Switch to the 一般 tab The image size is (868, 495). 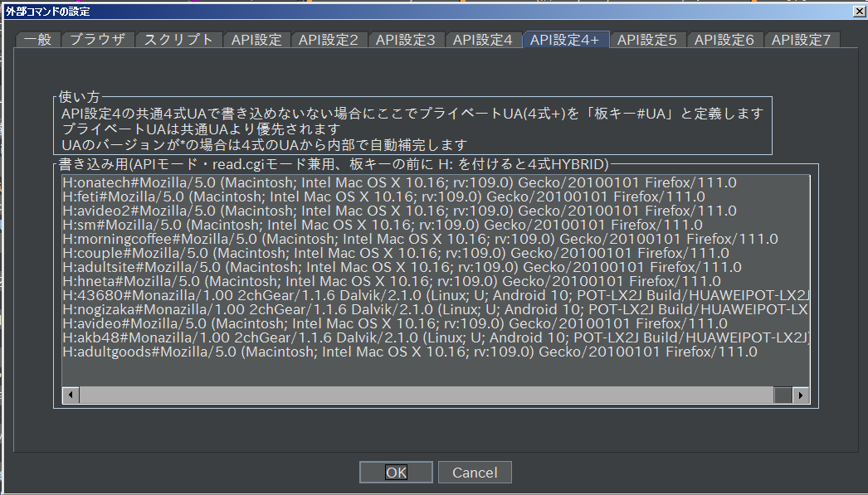tap(37, 40)
